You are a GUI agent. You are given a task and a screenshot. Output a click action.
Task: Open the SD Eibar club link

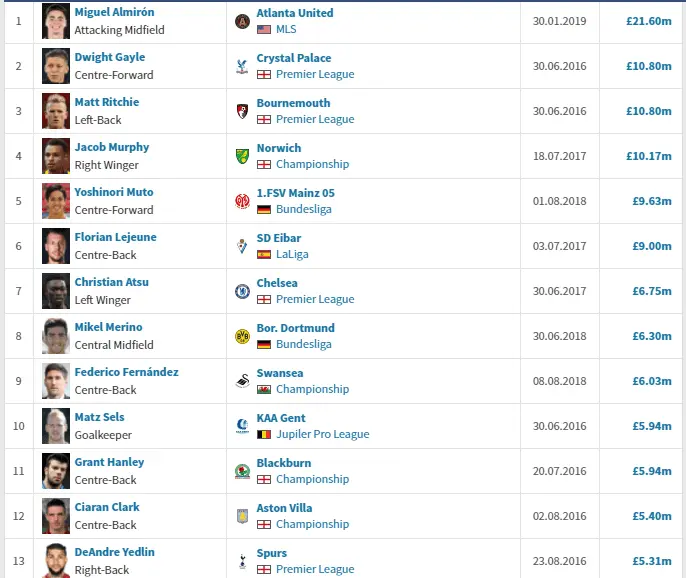point(278,238)
